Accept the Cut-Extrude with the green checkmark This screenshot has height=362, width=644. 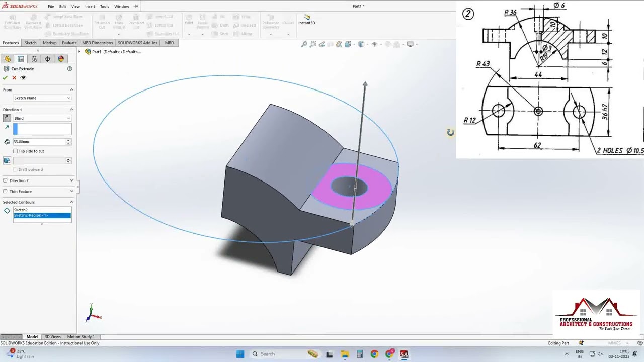5,78
